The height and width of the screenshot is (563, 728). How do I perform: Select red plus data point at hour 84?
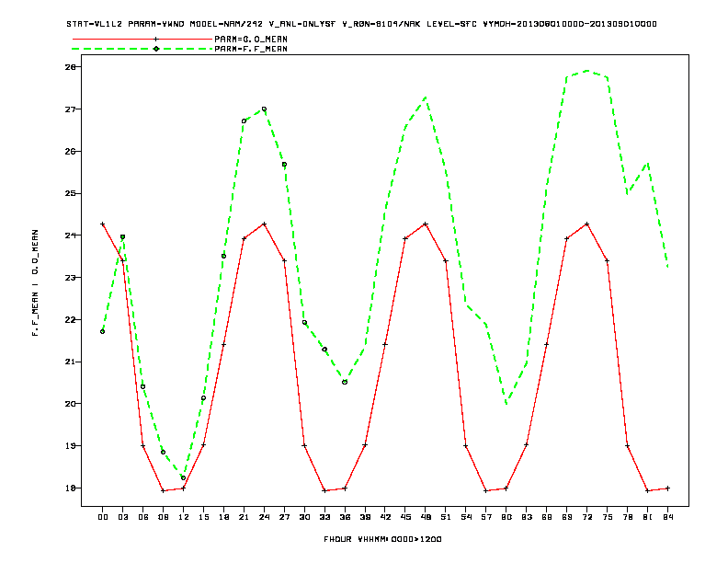click(667, 488)
